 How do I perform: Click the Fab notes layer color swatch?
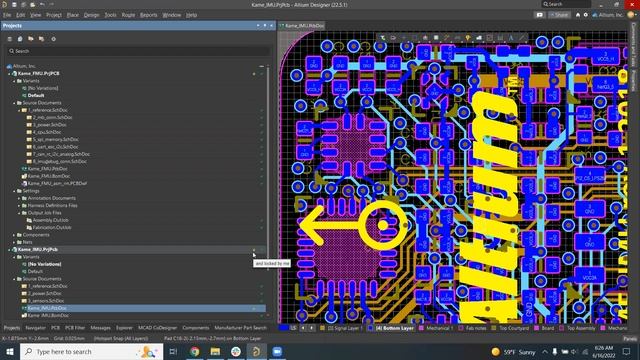coord(461,328)
